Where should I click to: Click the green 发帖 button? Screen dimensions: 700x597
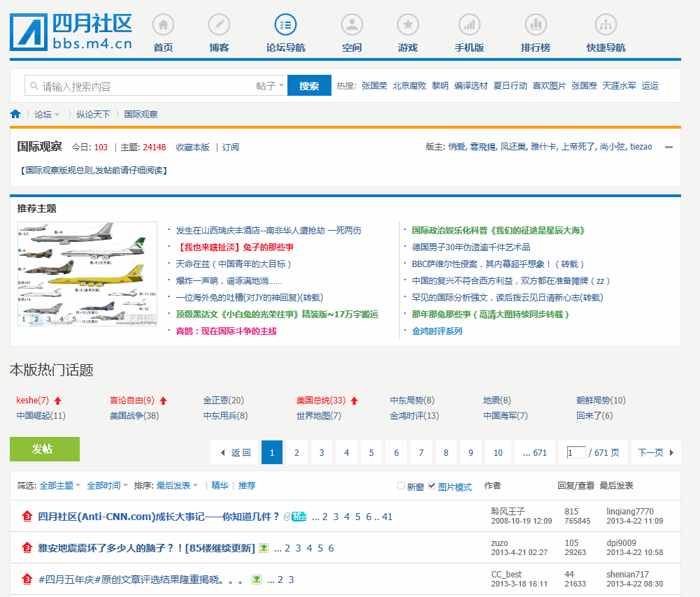tap(45, 449)
